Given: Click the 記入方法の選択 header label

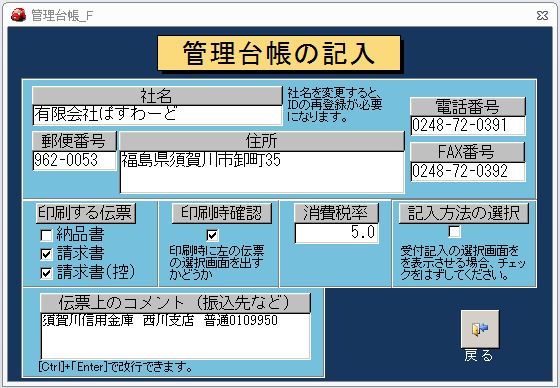Looking at the screenshot, I should point(464,213).
